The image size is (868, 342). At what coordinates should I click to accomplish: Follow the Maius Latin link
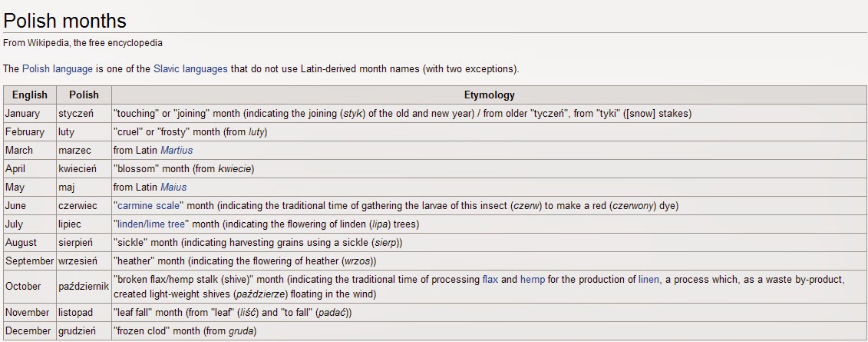(x=173, y=187)
